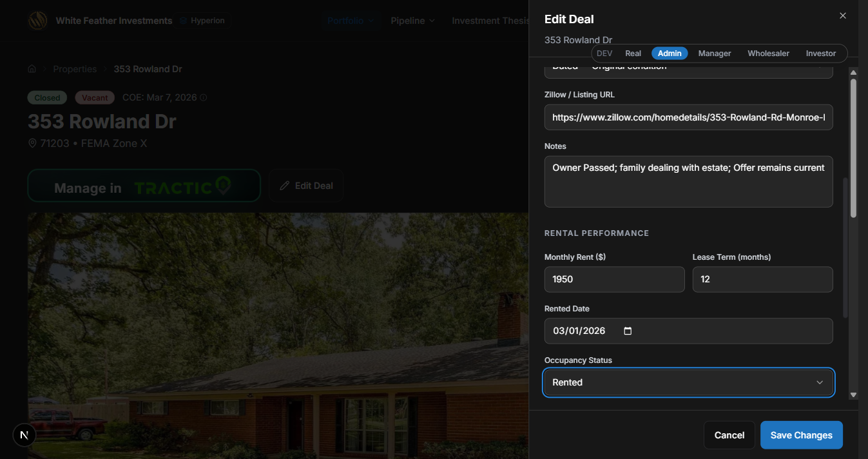Click the Closed status badge
868x459 pixels.
47,98
